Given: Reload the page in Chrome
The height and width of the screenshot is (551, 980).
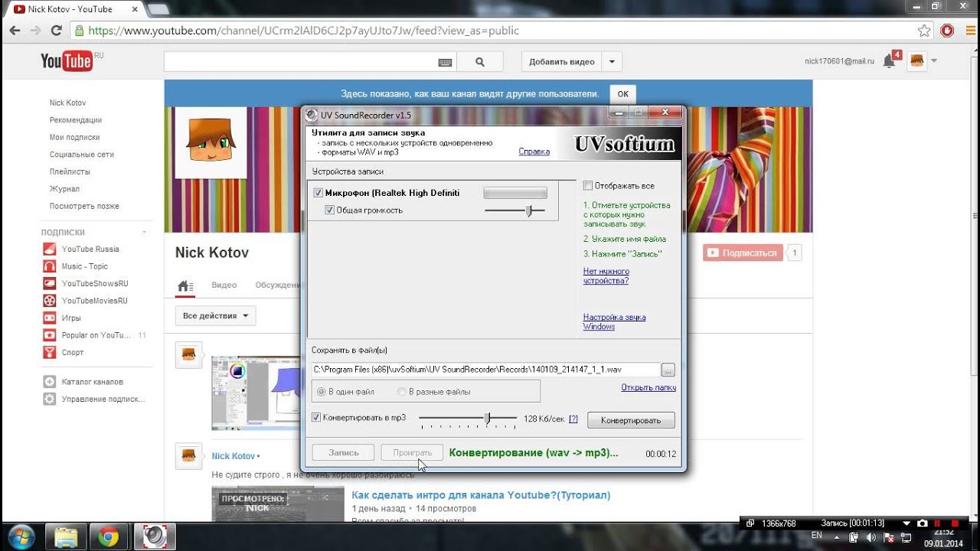Looking at the screenshot, I should pyautogui.click(x=56, y=31).
